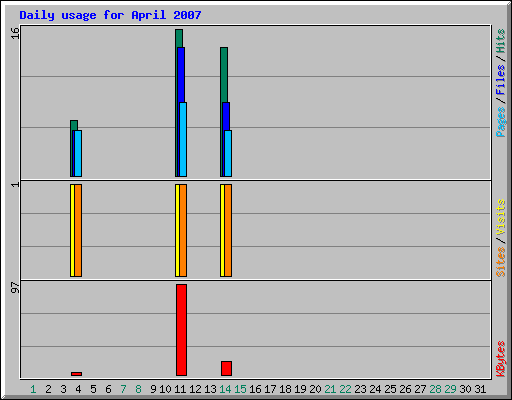Click the y-axis value "16"

coord(15,33)
